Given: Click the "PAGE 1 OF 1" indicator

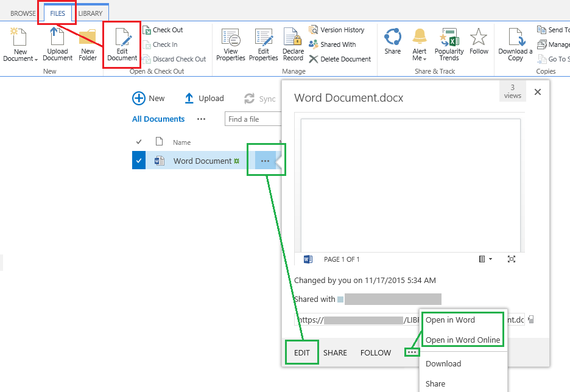Looking at the screenshot, I should 342,259.
